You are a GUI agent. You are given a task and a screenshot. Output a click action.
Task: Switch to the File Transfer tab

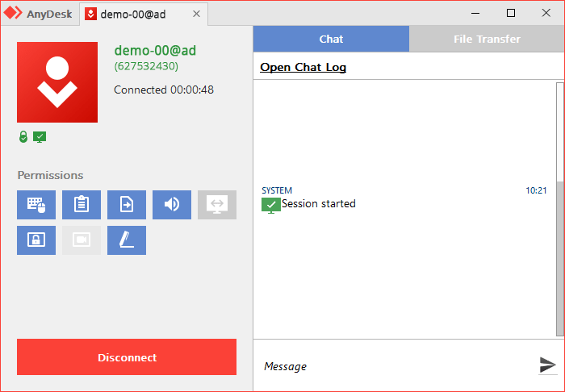pyautogui.click(x=487, y=39)
